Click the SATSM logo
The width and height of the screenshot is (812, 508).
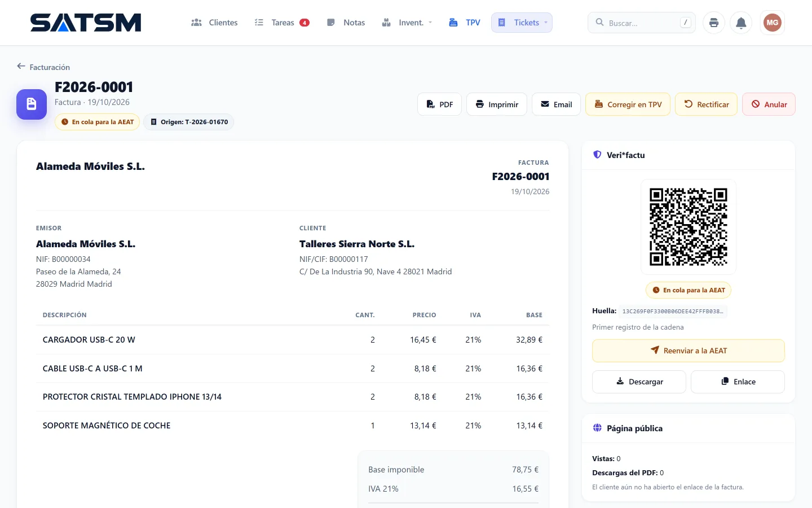pos(86,23)
